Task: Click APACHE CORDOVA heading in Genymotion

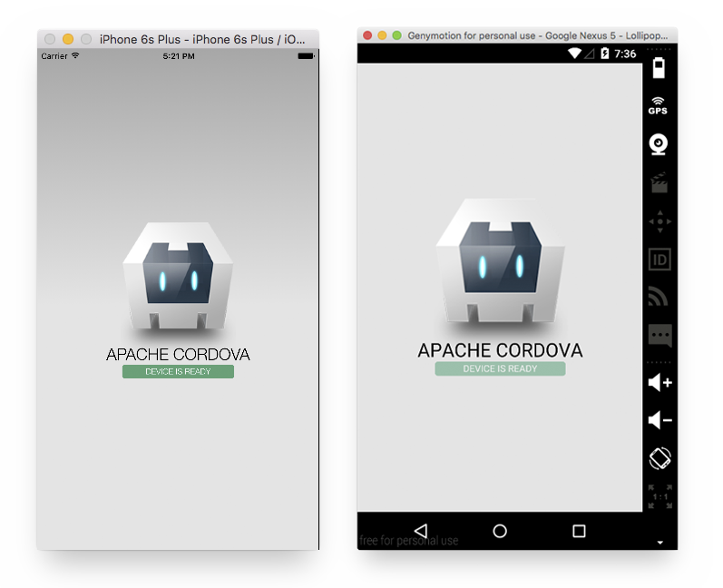Action: click(x=500, y=350)
